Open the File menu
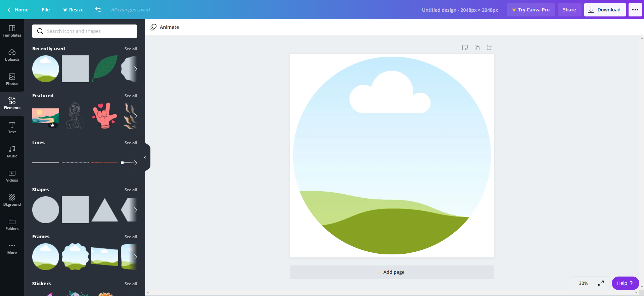The image size is (644, 296). (x=46, y=10)
